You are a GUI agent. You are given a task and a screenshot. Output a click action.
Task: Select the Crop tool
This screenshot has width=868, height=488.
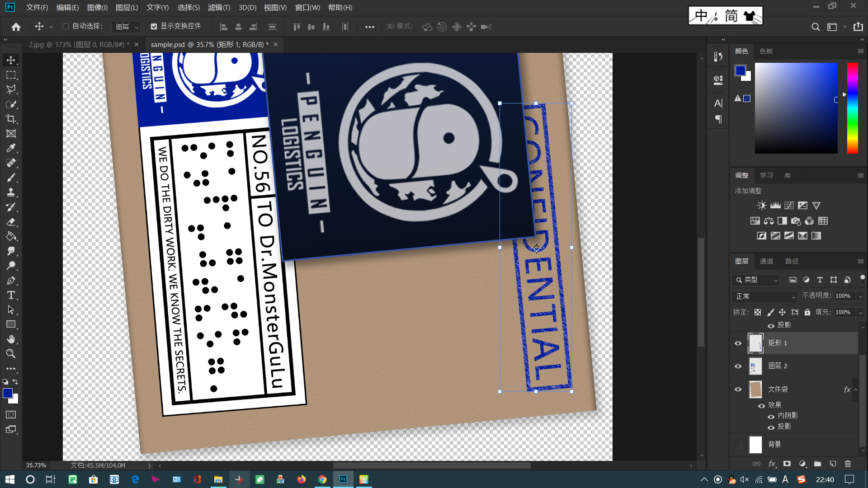(11, 119)
